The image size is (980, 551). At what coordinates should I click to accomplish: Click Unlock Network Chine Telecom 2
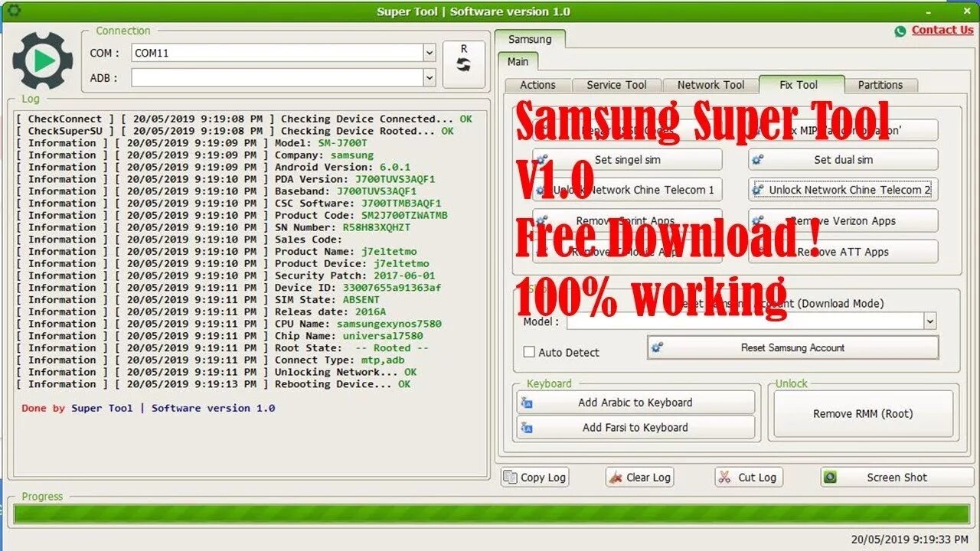843,190
